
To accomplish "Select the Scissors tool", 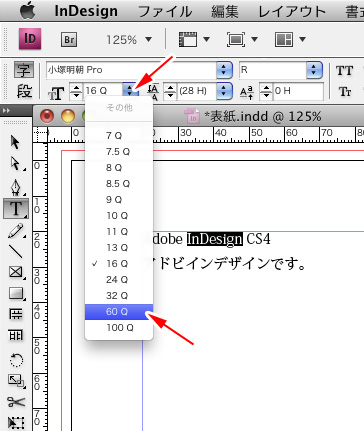I will click(16, 401).
